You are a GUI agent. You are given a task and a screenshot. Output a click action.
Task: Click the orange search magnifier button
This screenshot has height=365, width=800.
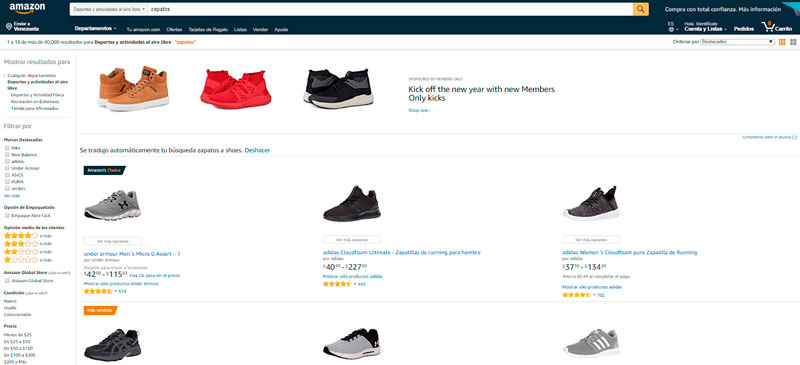640,9
